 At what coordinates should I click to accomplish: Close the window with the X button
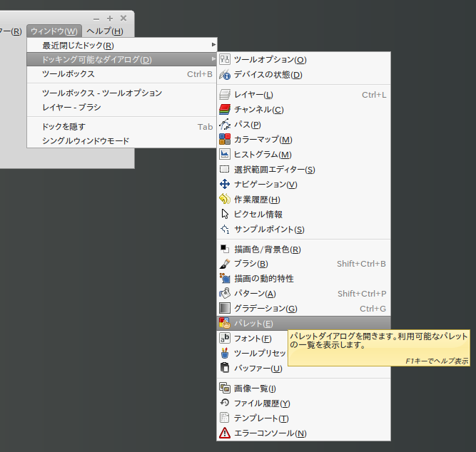123,19
